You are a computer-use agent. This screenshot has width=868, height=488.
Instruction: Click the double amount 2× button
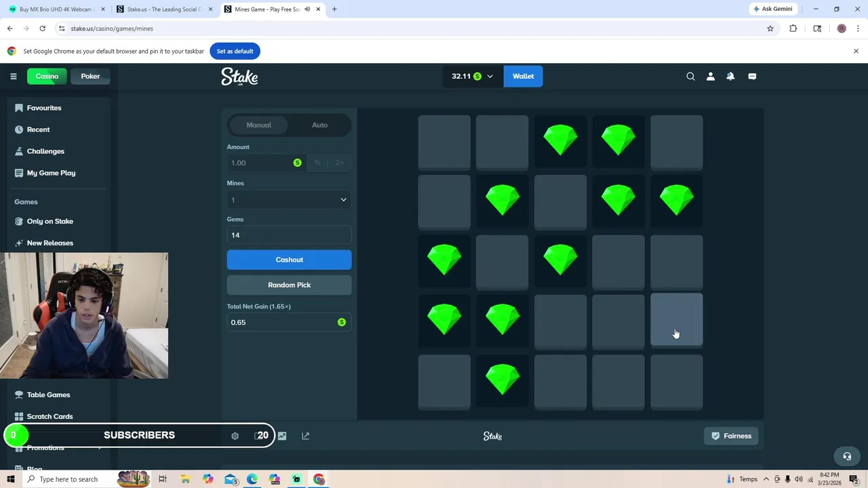pyautogui.click(x=339, y=163)
